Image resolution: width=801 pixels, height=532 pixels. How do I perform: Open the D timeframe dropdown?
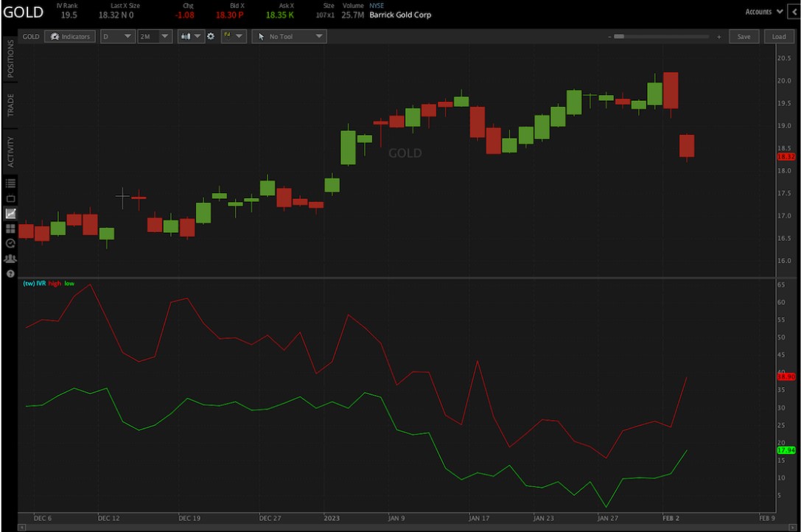click(x=117, y=36)
